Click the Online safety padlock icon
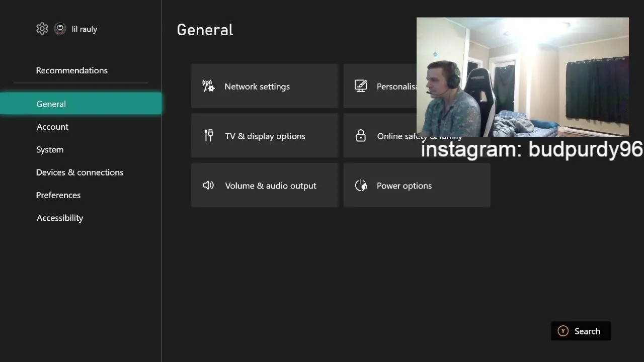Image resolution: width=644 pixels, height=362 pixels. tap(361, 135)
